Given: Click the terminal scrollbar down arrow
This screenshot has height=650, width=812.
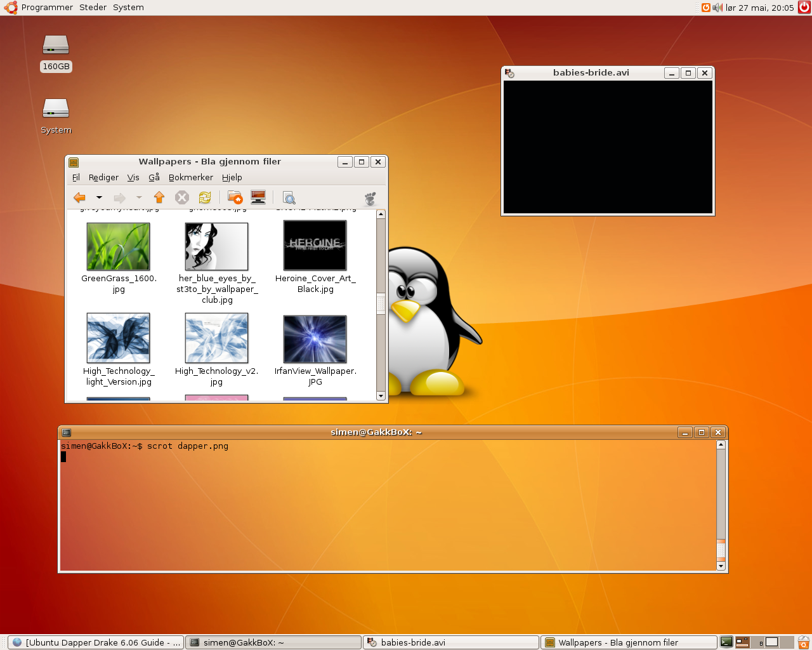Looking at the screenshot, I should (721, 566).
